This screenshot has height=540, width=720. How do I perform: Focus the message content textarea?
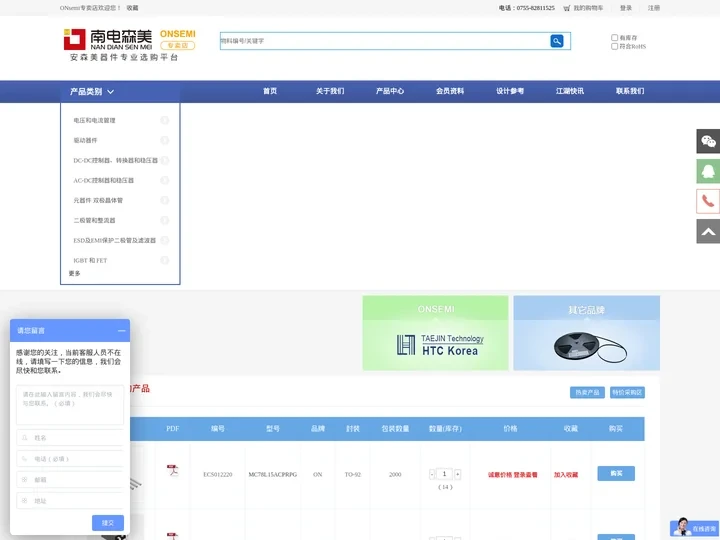[x=70, y=405]
